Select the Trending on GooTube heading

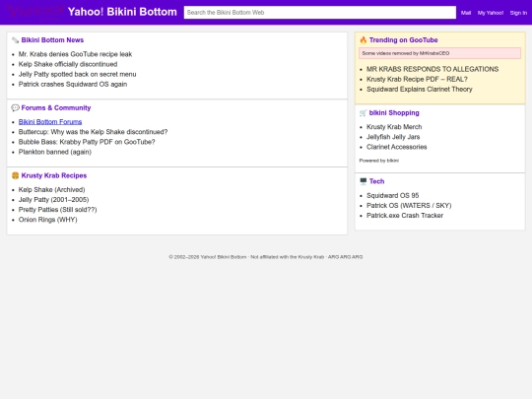point(403,40)
